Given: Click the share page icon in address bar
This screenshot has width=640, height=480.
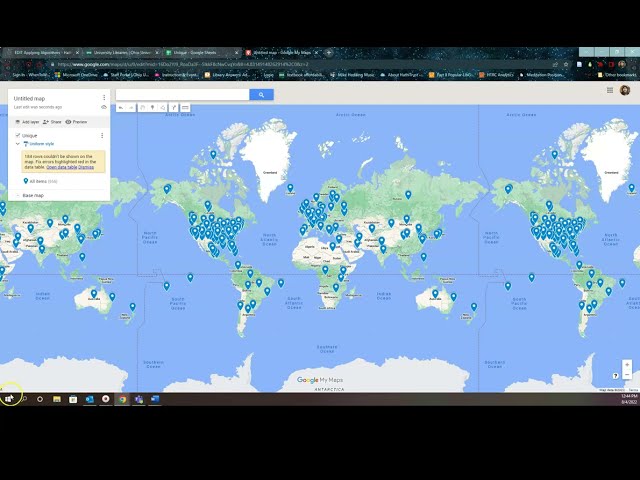Looking at the screenshot, I should pos(555,64).
